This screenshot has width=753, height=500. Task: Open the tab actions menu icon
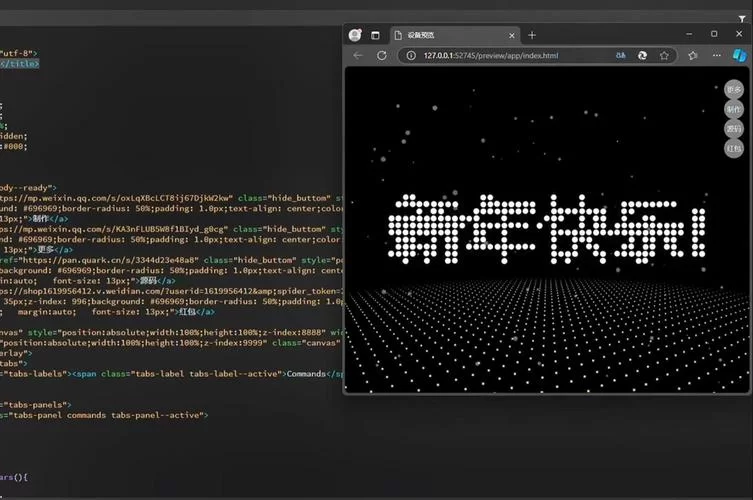[x=376, y=35]
